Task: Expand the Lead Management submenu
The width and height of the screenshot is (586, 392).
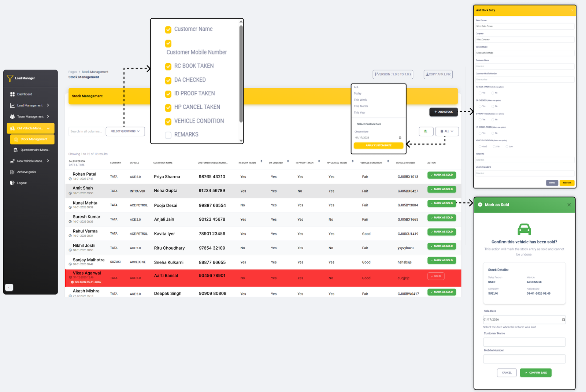Action: (x=48, y=105)
